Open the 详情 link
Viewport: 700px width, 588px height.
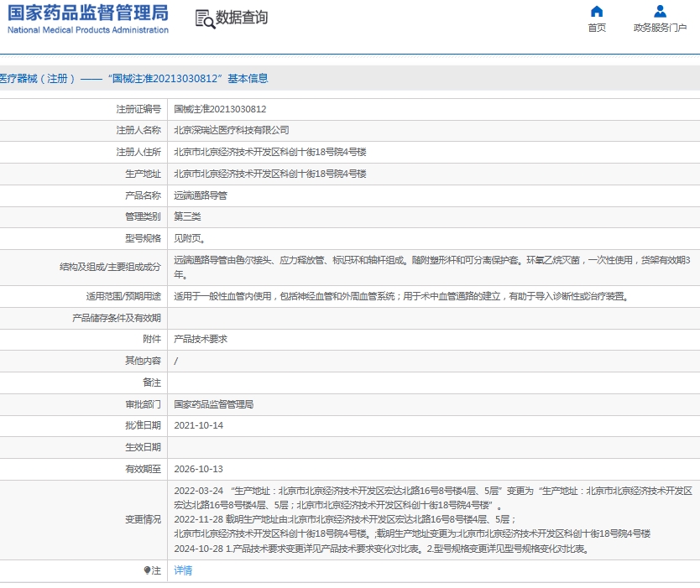tap(183, 570)
